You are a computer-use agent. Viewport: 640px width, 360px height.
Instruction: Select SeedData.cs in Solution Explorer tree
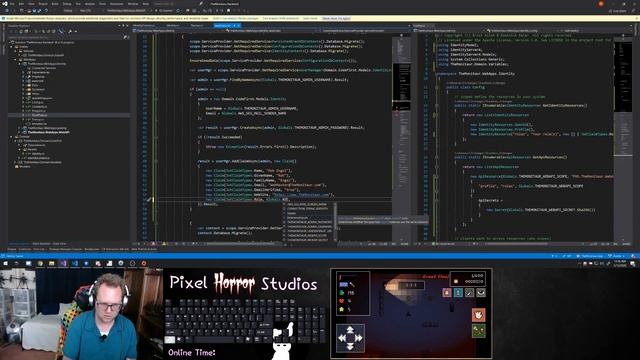pyautogui.click(x=39, y=115)
